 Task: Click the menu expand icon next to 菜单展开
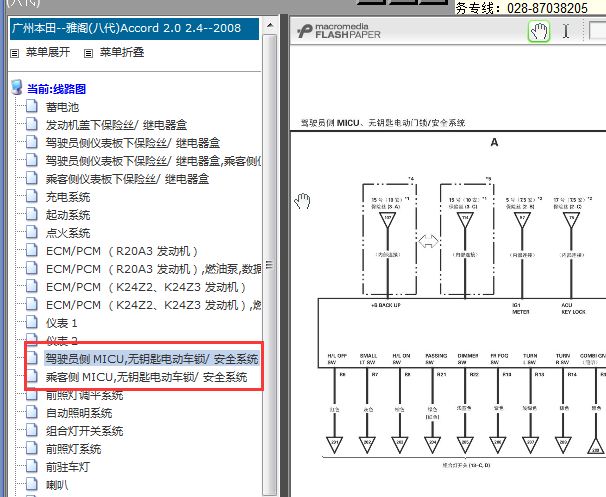(x=15, y=53)
